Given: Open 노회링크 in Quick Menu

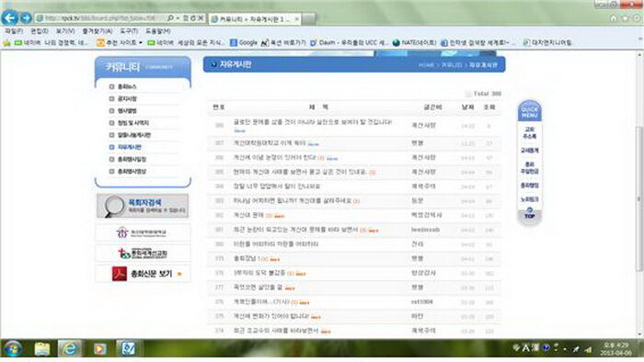Looking at the screenshot, I should pos(529,199).
